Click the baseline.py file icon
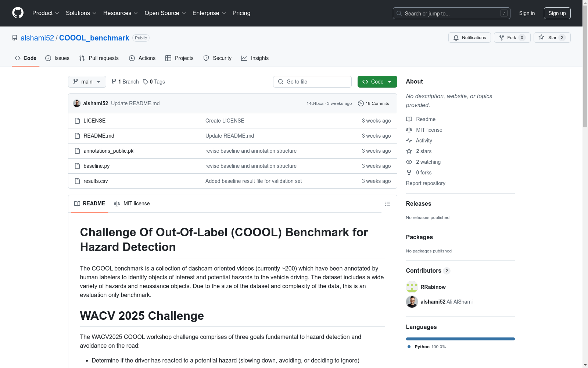 click(x=77, y=166)
